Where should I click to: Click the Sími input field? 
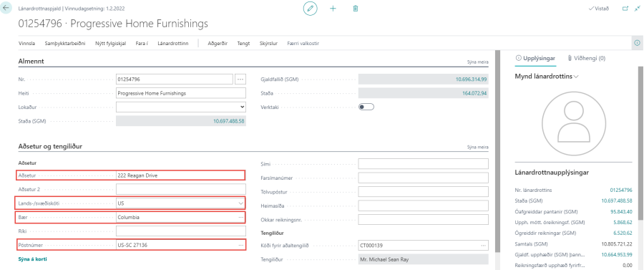tap(423, 164)
